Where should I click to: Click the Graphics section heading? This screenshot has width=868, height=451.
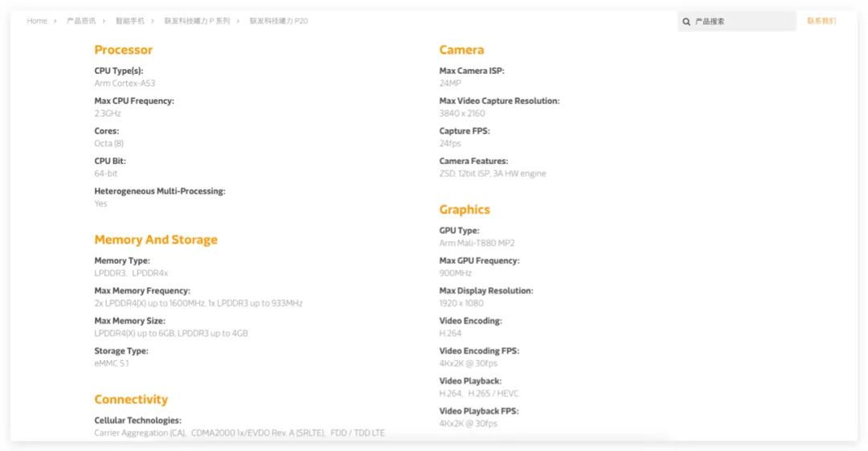click(465, 210)
